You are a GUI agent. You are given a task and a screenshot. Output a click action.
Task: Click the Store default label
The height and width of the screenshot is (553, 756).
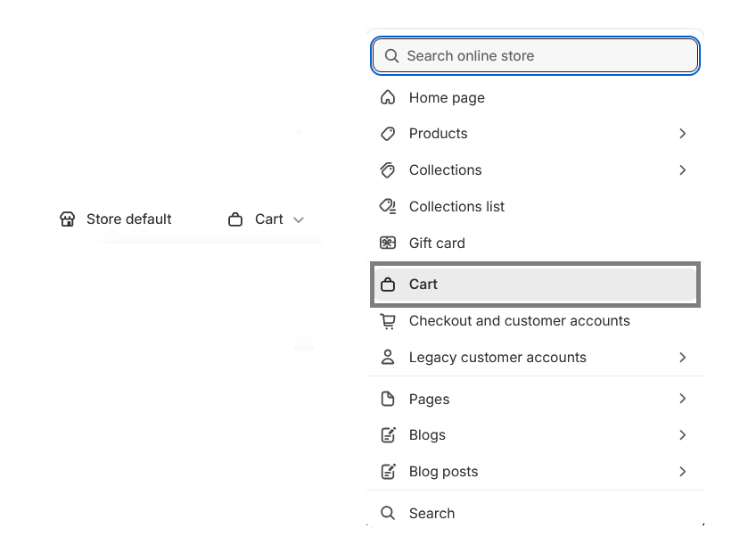(128, 219)
